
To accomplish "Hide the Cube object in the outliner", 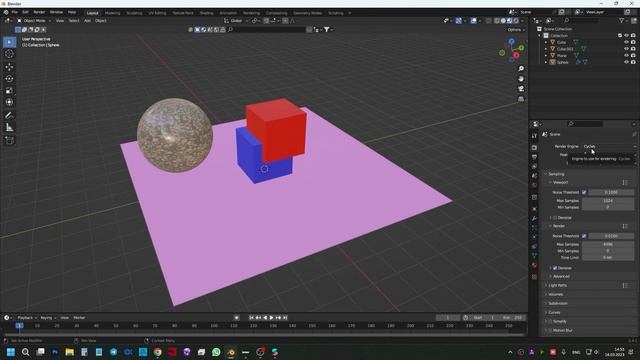I will [627, 42].
